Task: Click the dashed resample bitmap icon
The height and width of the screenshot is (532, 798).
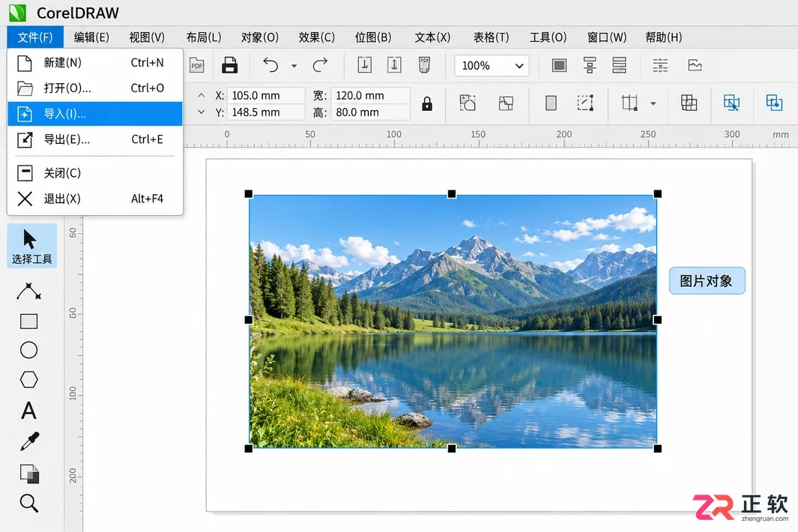Action: 585,103
